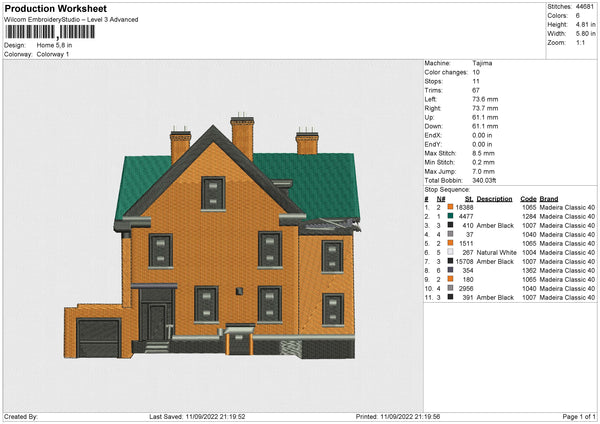Click the Stitches value '44681'
The width and height of the screenshot is (600, 424).
click(585, 7)
